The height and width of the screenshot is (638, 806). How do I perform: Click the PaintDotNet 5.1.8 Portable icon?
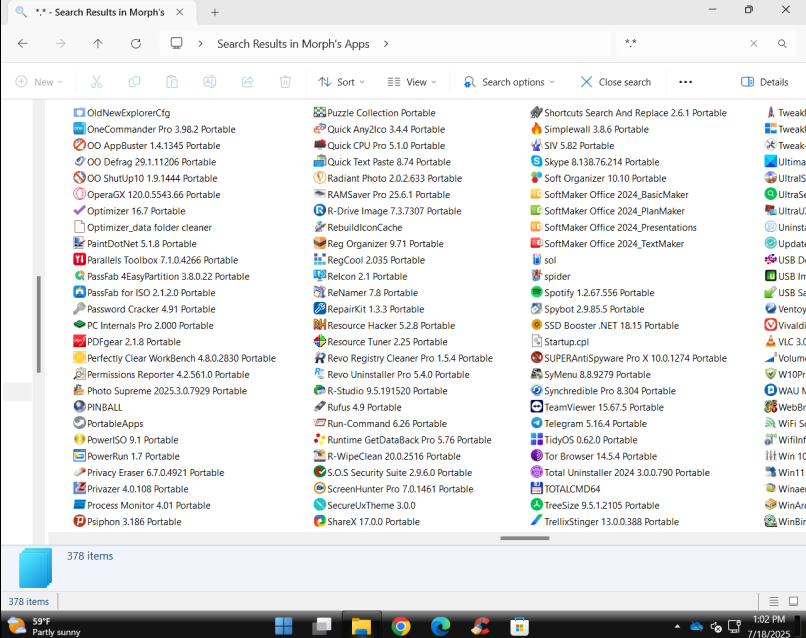click(79, 244)
